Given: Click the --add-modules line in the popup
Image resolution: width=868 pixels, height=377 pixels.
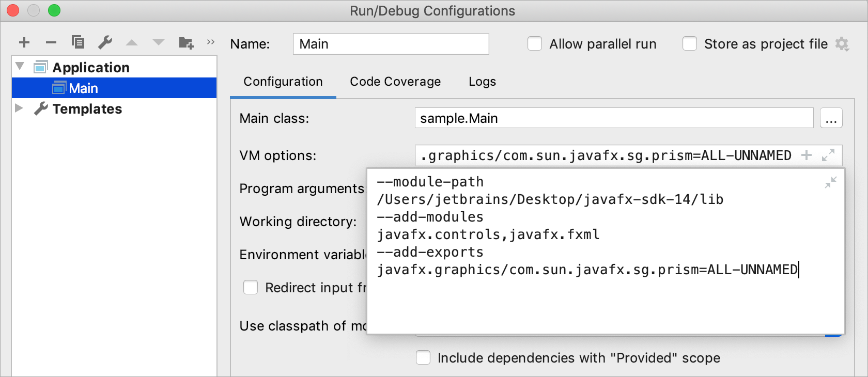Looking at the screenshot, I should [x=430, y=217].
